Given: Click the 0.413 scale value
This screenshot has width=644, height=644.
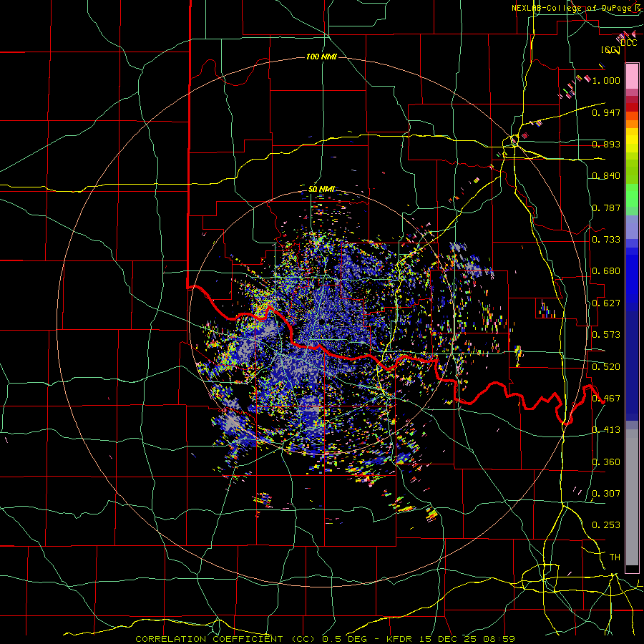Looking at the screenshot, I should pyautogui.click(x=606, y=430).
